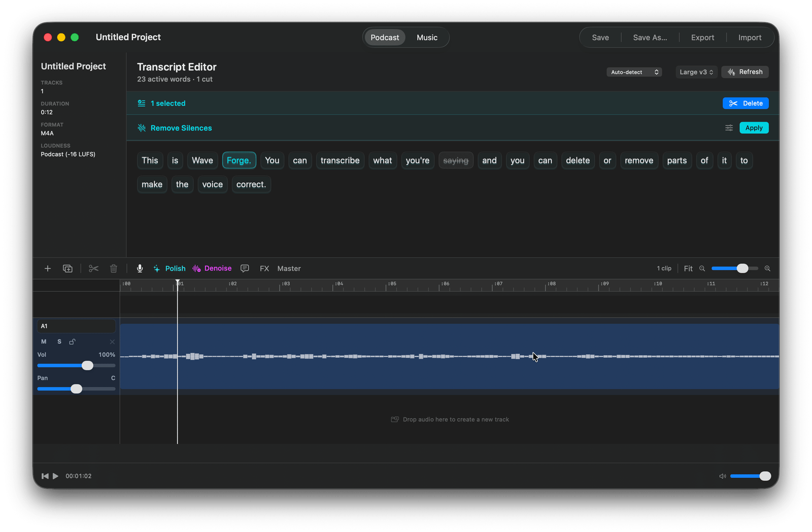Open the Large v3 model dropdown
Viewport: 812px width, 532px height.
click(x=696, y=72)
